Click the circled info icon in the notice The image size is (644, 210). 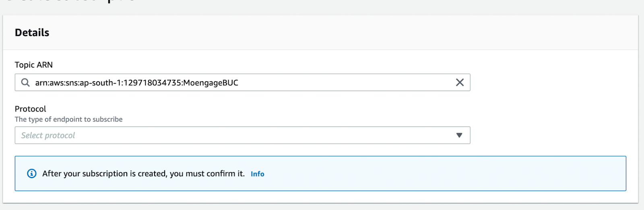pos(31,173)
